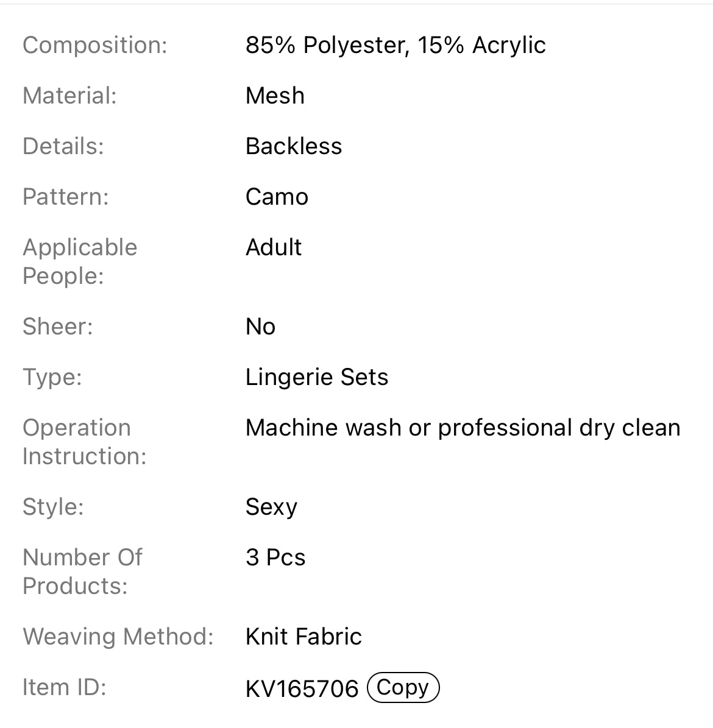Click the 'Composition:' label
This screenshot has height=728, width=713.
coord(94,45)
